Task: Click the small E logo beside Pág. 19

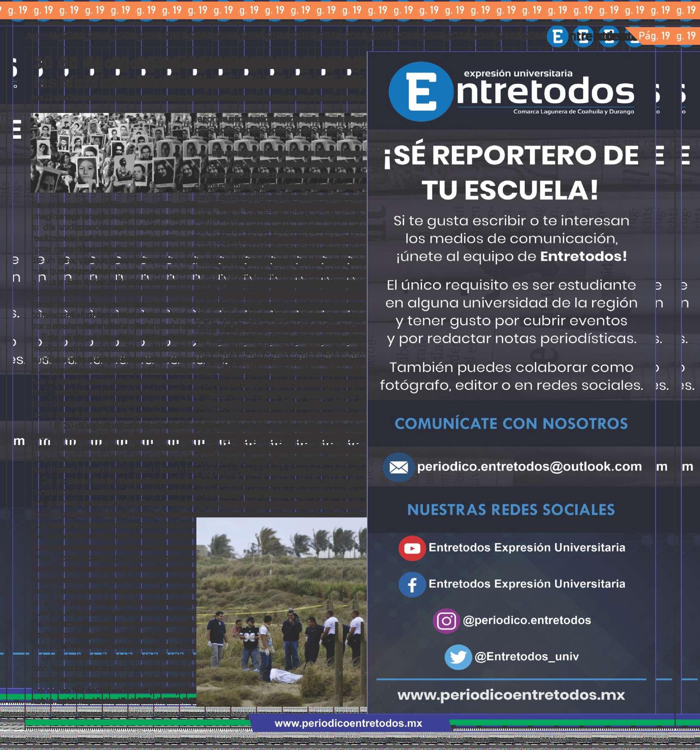Action: coord(557,36)
